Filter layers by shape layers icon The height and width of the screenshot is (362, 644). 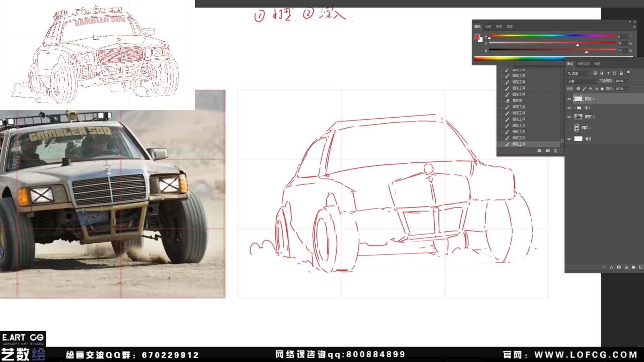pyautogui.click(x=614, y=73)
